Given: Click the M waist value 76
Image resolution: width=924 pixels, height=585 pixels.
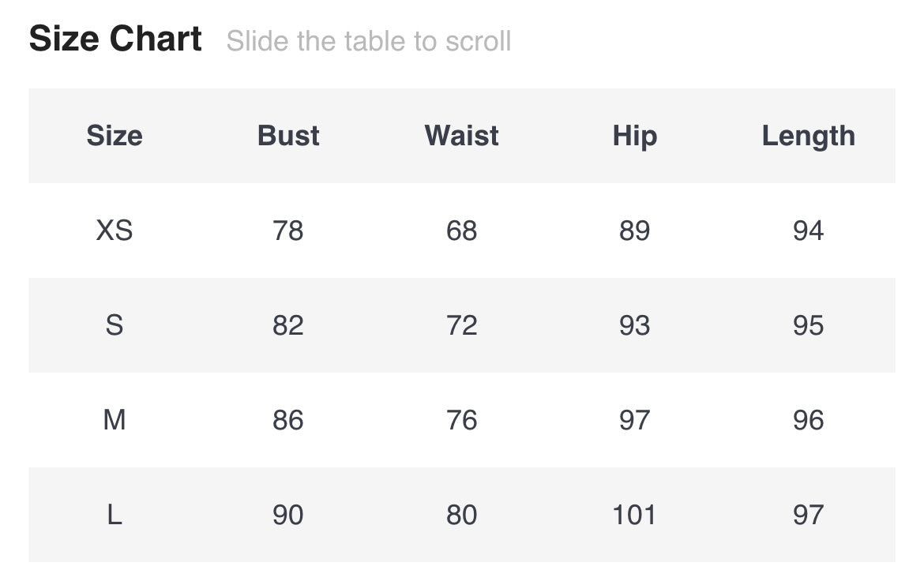Looking at the screenshot, I should pyautogui.click(x=461, y=420).
